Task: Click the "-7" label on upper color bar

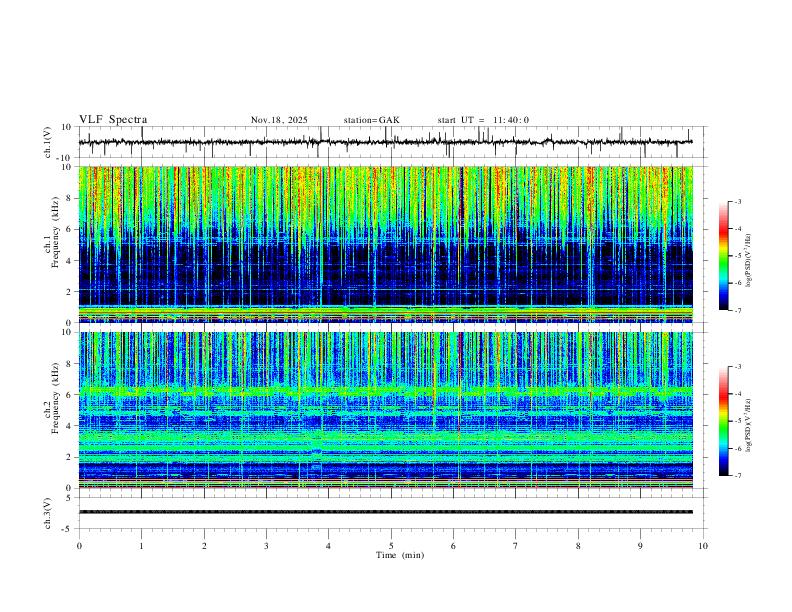Action: [738, 310]
